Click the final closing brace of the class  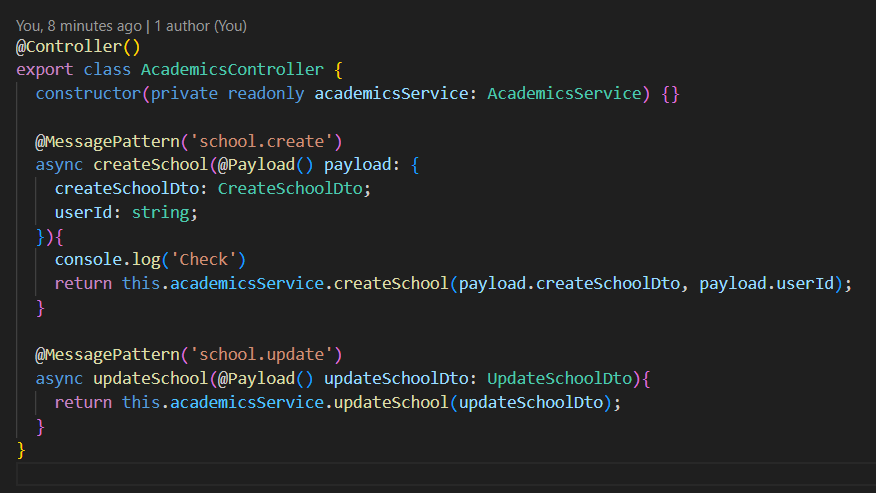coord(21,450)
